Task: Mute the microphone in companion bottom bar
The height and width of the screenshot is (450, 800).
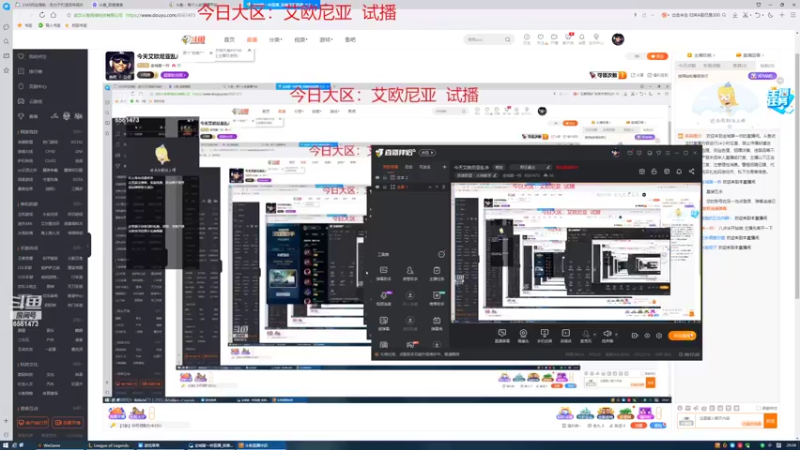Action: point(585,334)
